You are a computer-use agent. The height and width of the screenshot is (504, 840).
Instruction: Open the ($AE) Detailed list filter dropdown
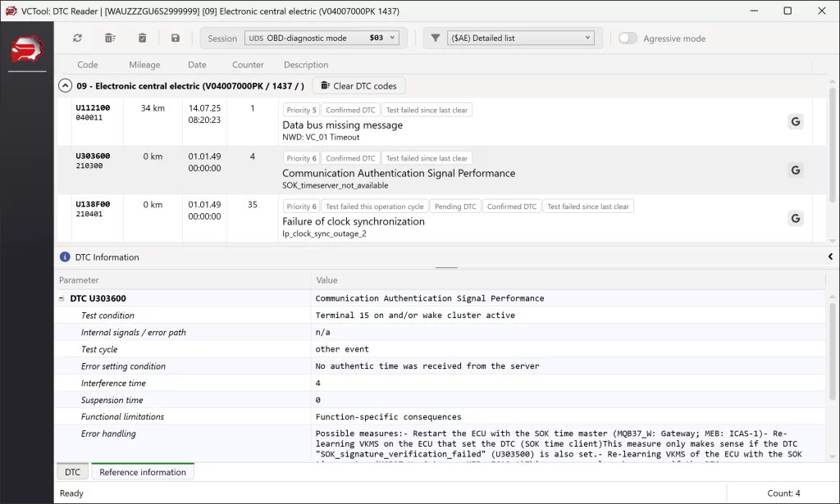tap(520, 38)
